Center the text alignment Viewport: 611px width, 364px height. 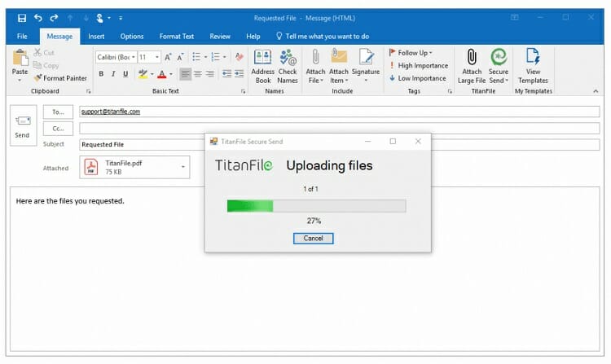click(198, 73)
